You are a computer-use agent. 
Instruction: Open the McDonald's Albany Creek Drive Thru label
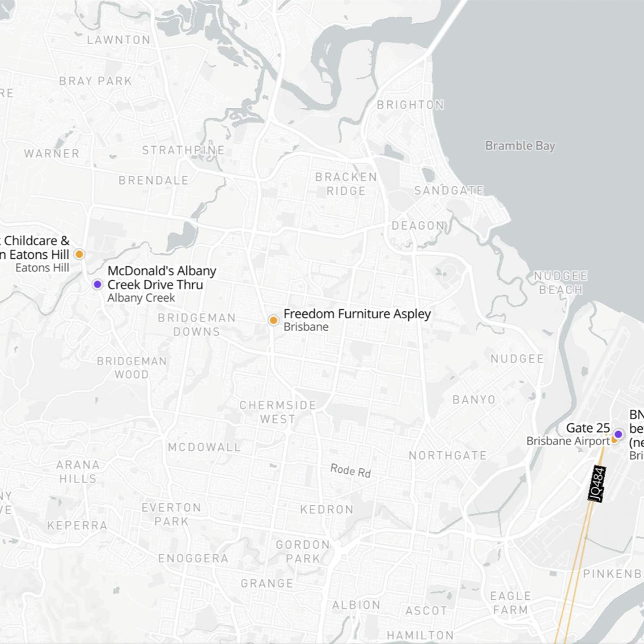pos(162,278)
